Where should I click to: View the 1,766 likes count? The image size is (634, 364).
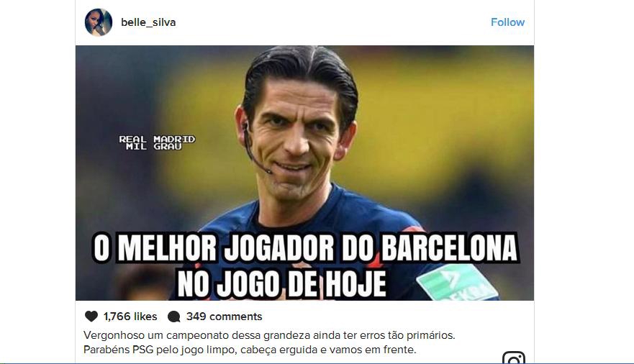[130, 317]
